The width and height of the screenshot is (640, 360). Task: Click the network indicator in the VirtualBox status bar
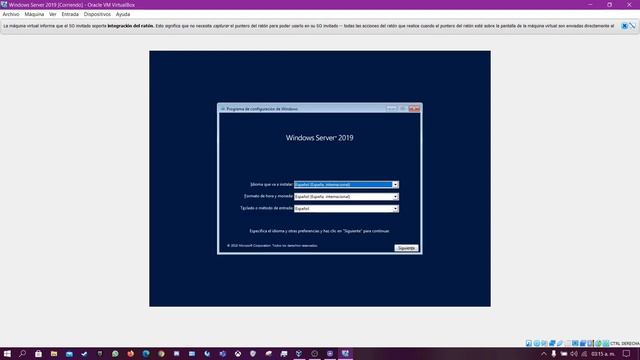(552, 343)
